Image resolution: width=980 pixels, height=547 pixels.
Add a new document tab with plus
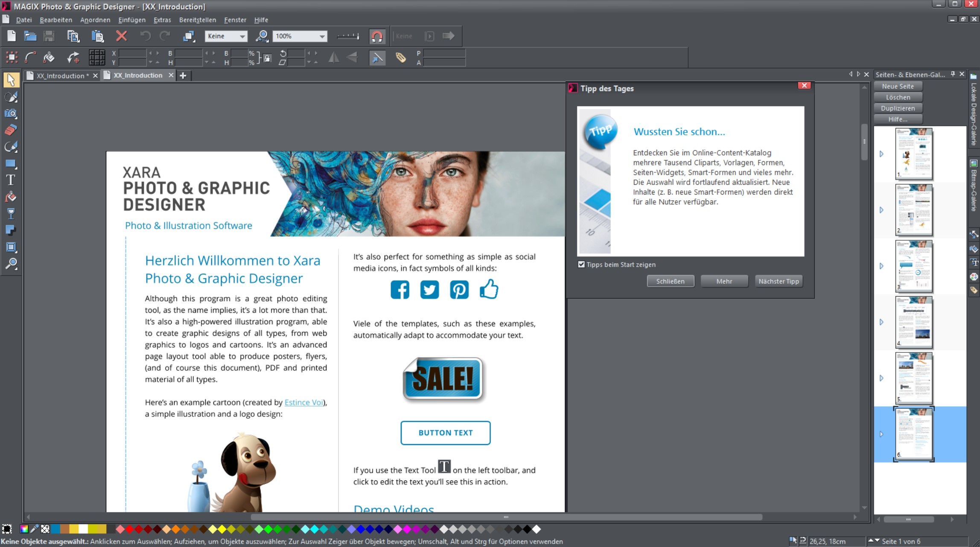pyautogui.click(x=183, y=76)
